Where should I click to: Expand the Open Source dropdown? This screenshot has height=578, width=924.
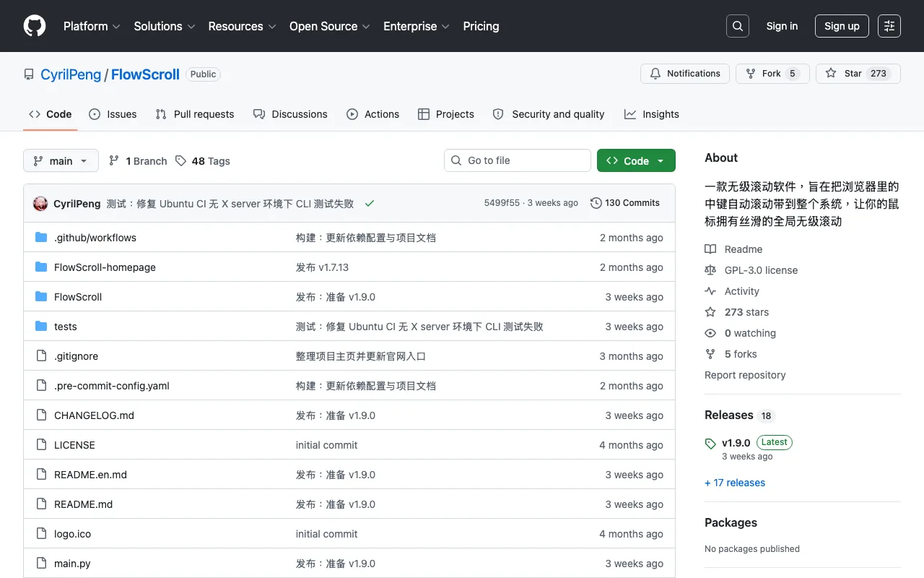click(x=329, y=26)
